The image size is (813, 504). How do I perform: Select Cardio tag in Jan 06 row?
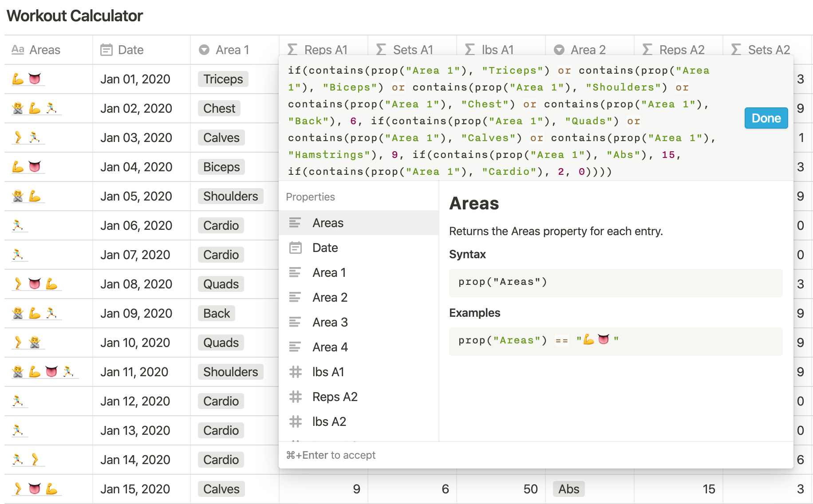(x=221, y=225)
